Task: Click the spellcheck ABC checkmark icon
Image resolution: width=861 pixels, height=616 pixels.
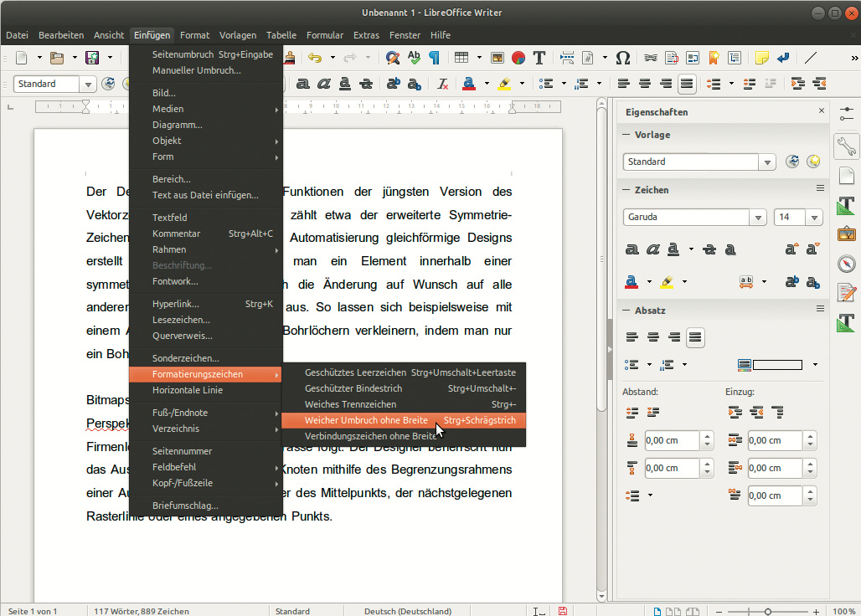Action: 414,58
